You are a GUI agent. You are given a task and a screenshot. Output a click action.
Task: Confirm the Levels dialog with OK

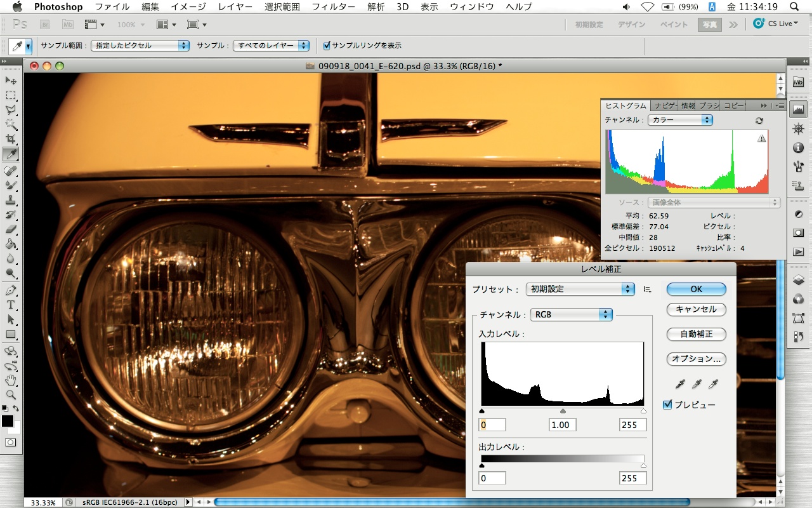pyautogui.click(x=696, y=289)
